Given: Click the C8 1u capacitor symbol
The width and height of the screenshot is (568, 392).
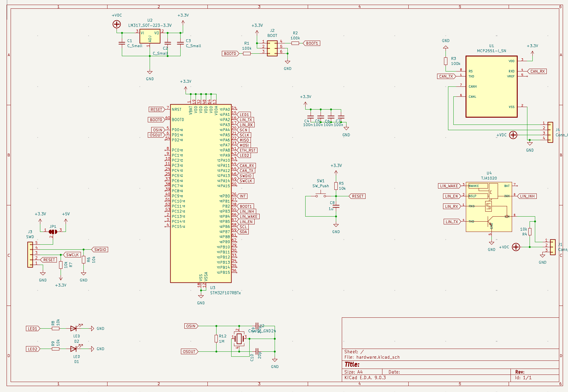Looking at the screenshot, I should pyautogui.click(x=336, y=206).
